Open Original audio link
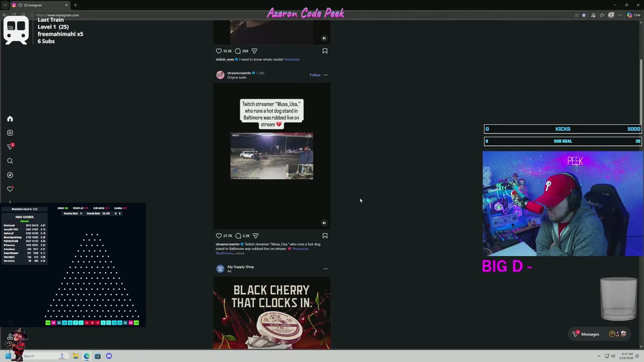Screen dimensions: 644x362 point(237,77)
